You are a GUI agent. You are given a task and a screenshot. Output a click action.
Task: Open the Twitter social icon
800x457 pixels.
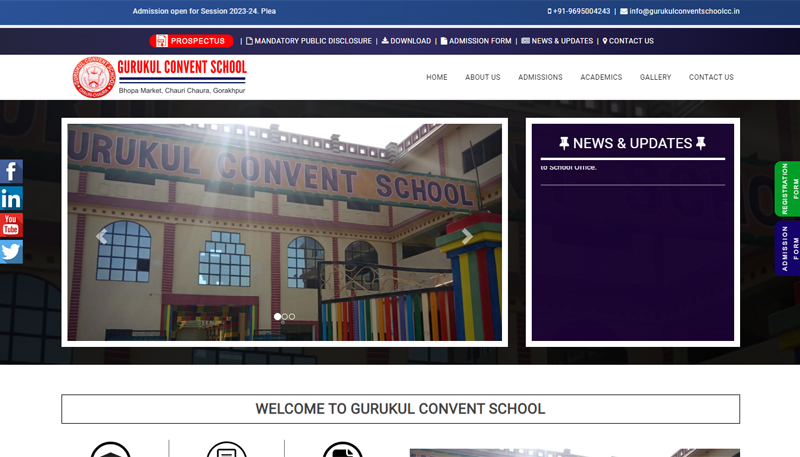point(11,251)
